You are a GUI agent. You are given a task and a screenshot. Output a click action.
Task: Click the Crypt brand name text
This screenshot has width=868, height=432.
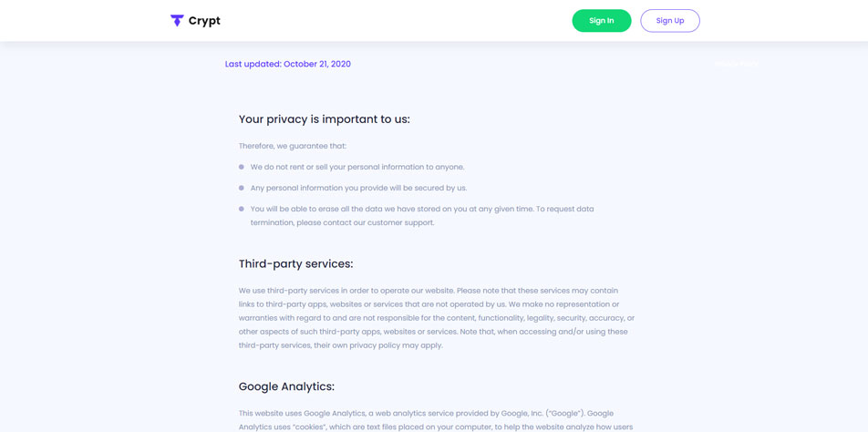[x=204, y=21]
